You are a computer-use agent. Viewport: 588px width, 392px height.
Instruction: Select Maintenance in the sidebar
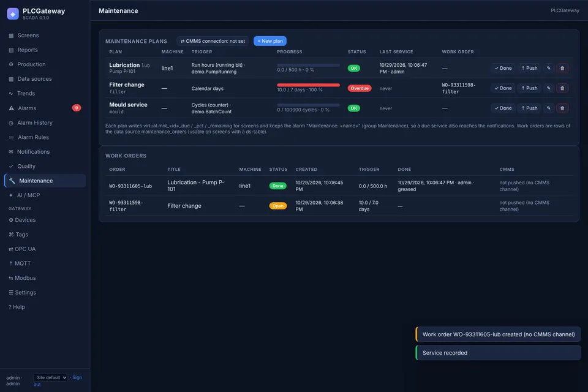(x=45, y=181)
